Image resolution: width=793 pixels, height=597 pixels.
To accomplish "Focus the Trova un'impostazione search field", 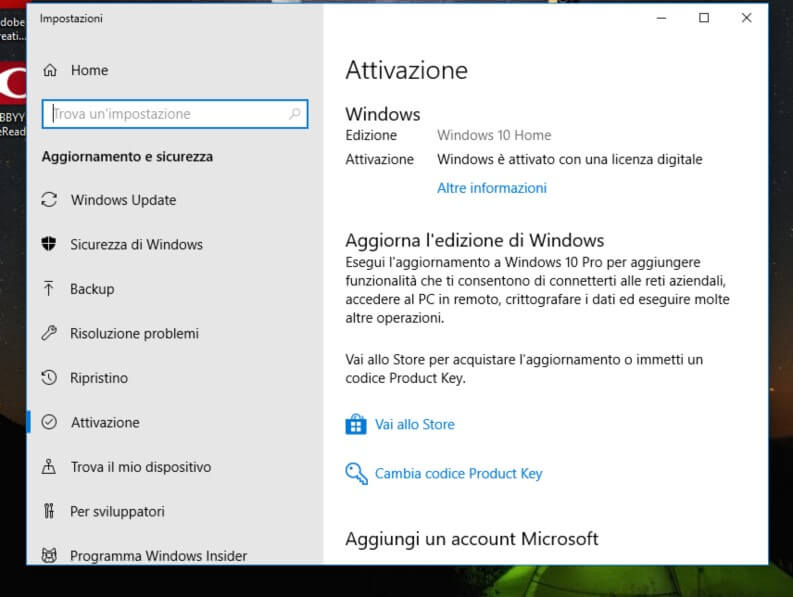I will click(175, 114).
